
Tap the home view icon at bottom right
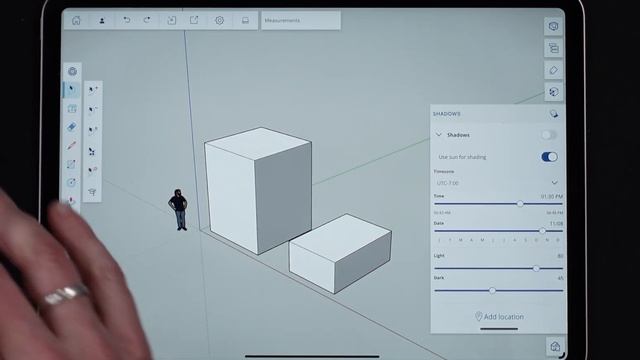555,347
